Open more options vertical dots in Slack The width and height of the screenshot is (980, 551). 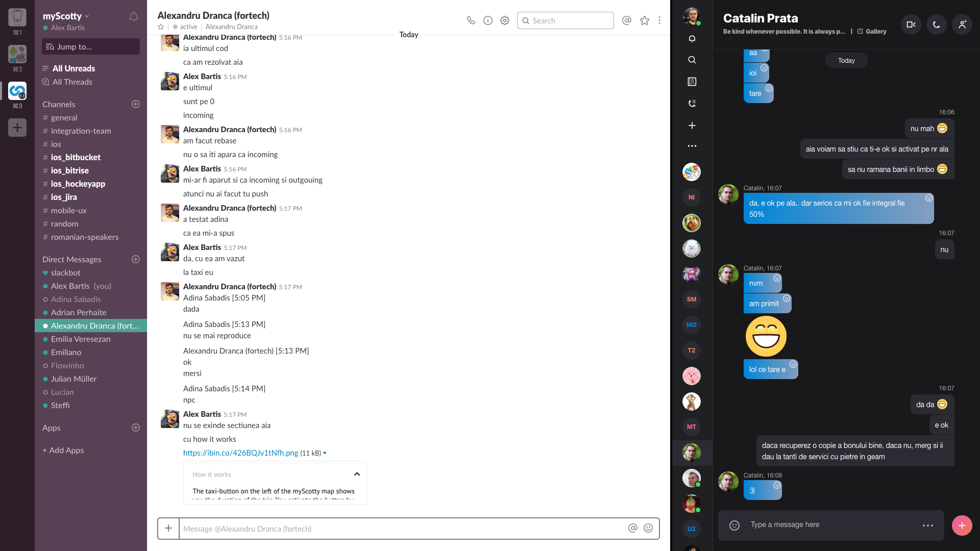(x=659, y=20)
